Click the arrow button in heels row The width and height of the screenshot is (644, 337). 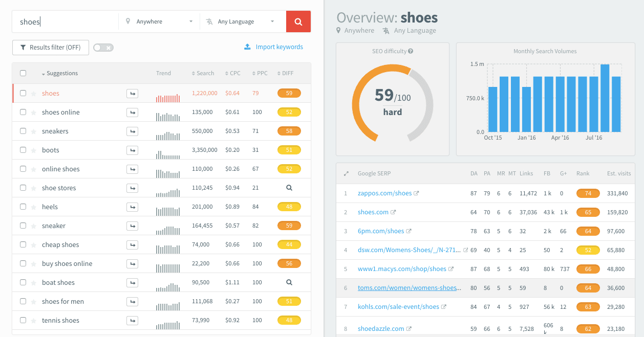[133, 207]
